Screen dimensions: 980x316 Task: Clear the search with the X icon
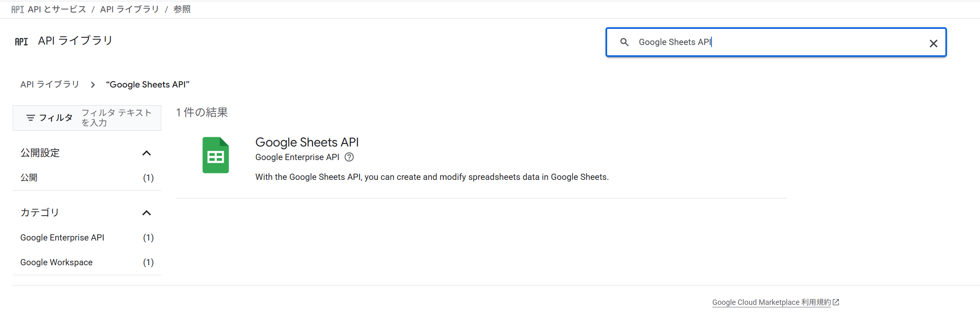pos(933,43)
